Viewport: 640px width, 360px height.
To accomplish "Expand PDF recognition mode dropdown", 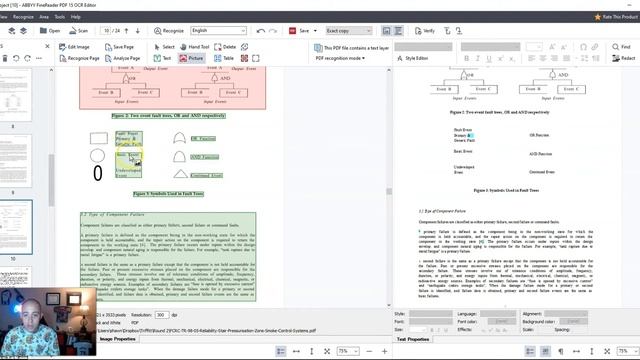I will point(340,58).
